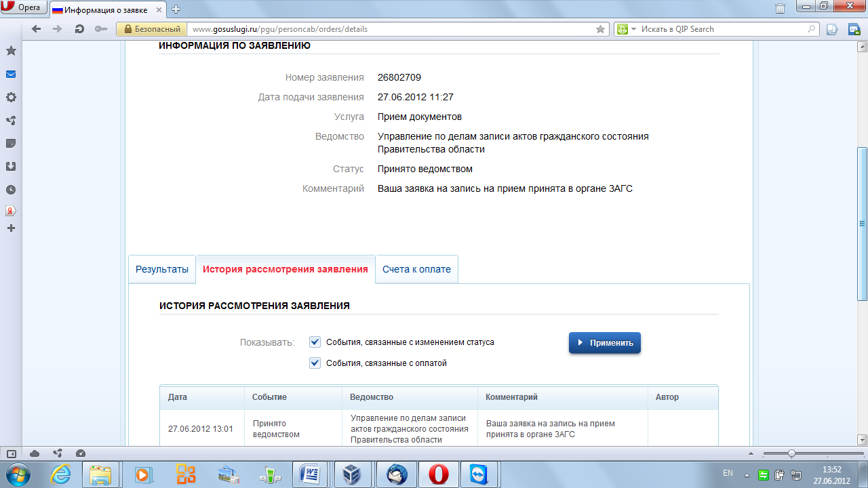Click the Opera Unite icon in the status bar
The image size is (868, 488).
point(58,453)
